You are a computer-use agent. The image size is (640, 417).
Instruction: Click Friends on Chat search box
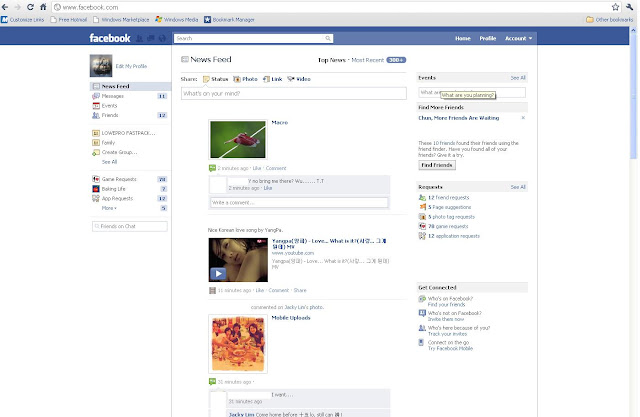130,226
